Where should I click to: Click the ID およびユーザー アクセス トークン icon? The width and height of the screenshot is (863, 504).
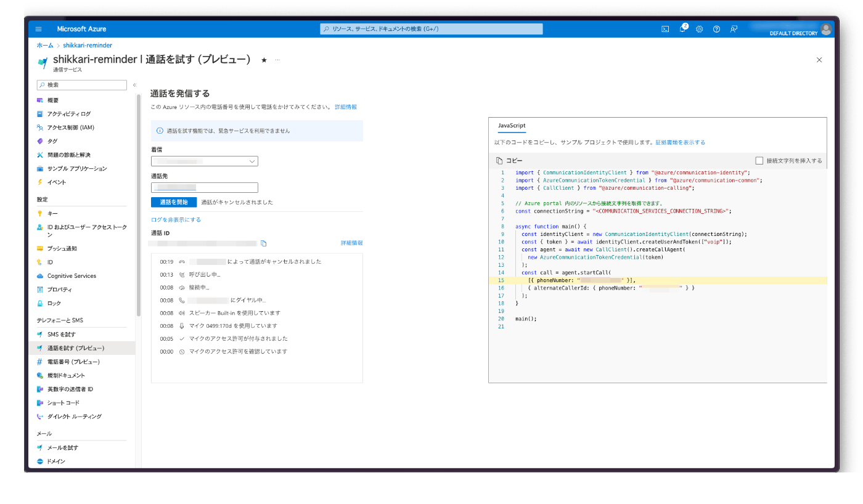40,227
